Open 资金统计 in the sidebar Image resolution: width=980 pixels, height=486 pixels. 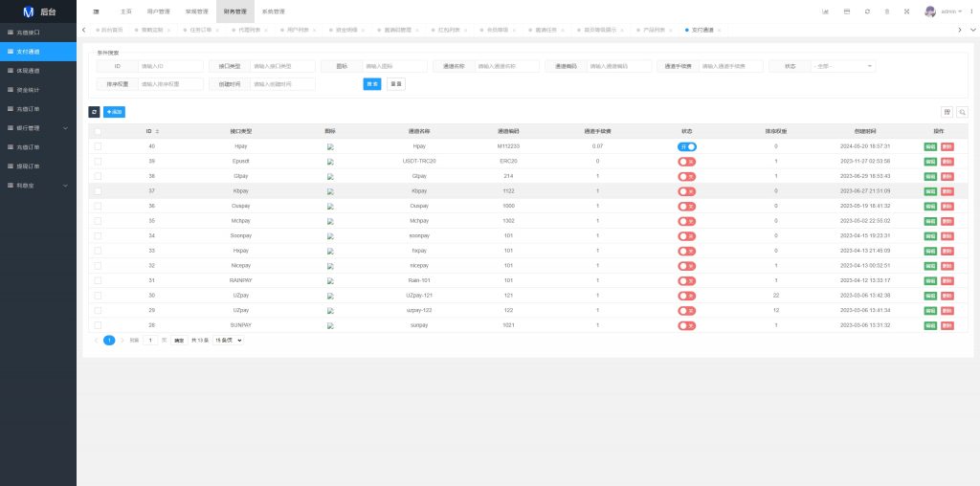pyautogui.click(x=38, y=90)
